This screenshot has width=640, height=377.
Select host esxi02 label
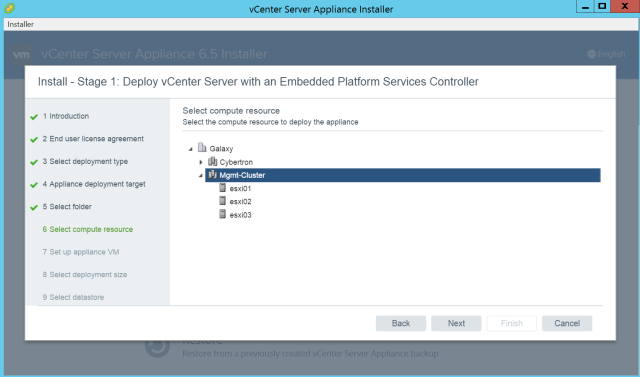tap(240, 202)
